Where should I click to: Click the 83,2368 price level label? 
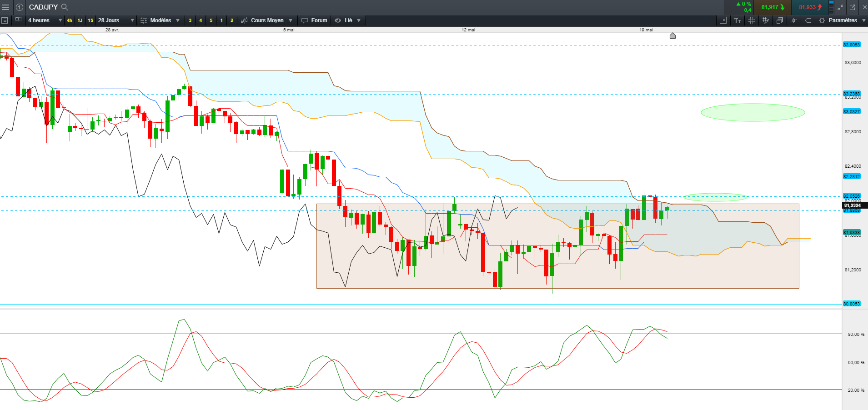[852, 94]
